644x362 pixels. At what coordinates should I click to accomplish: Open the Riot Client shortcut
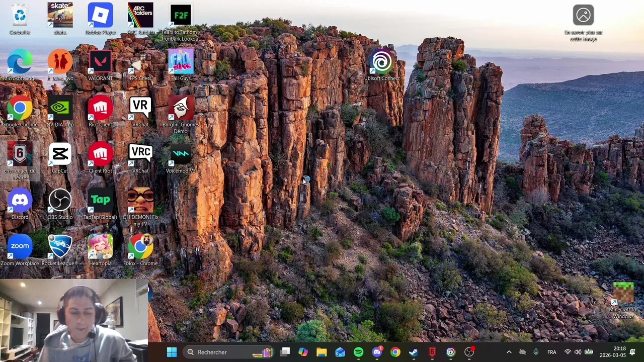100,112
